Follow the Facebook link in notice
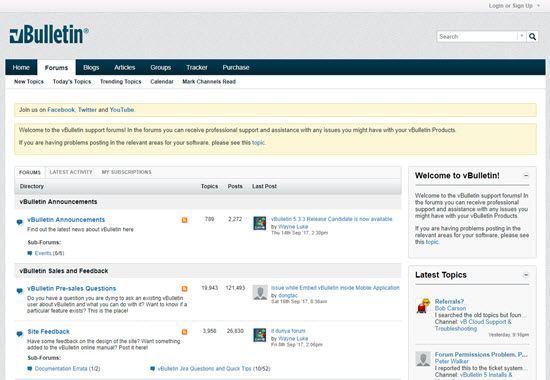The image size is (550, 380). tap(61, 110)
